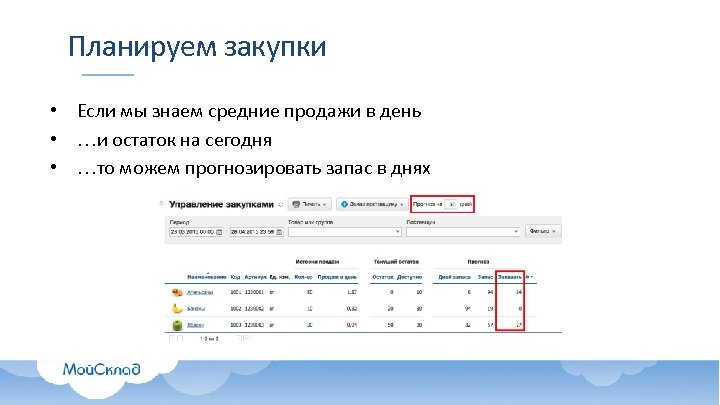Sort by the Кол-во column header
Image resolution: width=720 pixels, height=405 pixels.
point(304,277)
